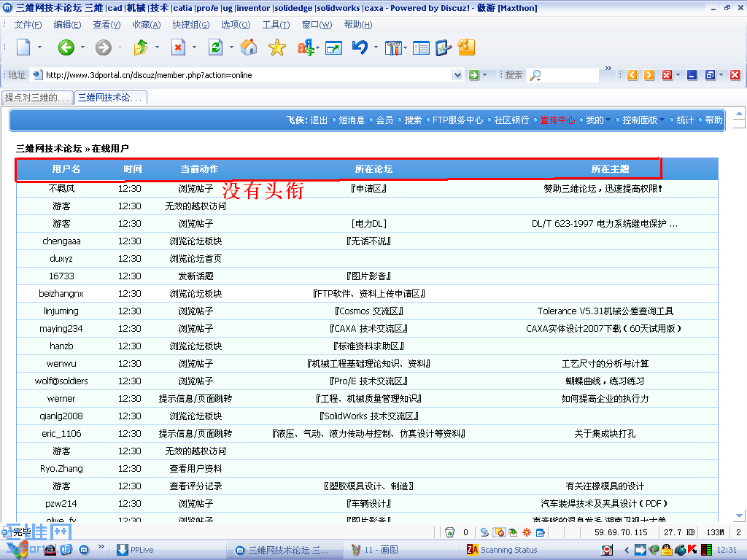Open the FTP服务中心 link
The image size is (747, 560).
click(x=457, y=120)
